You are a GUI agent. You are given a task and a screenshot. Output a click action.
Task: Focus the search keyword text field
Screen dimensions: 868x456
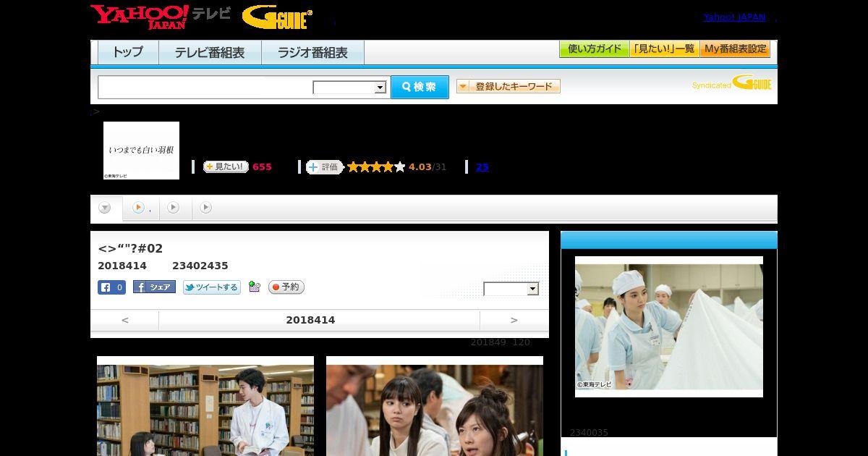pyautogui.click(x=205, y=87)
